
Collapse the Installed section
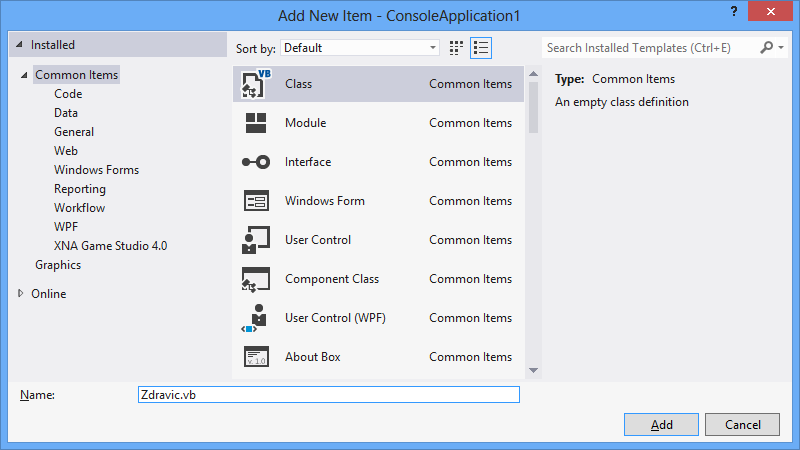point(20,46)
